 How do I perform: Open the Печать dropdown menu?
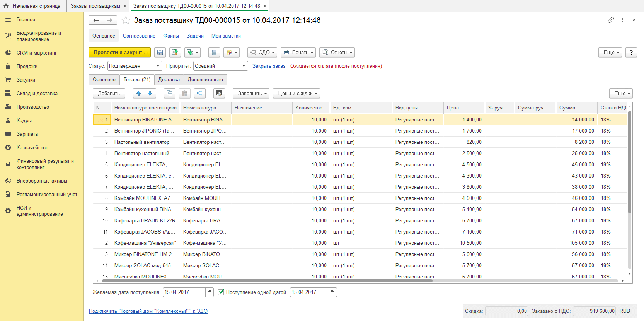tap(298, 53)
